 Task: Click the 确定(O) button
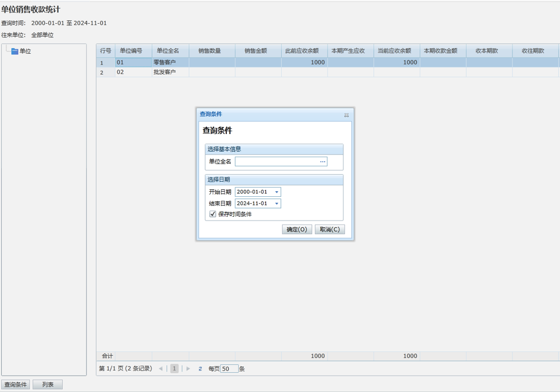(297, 230)
